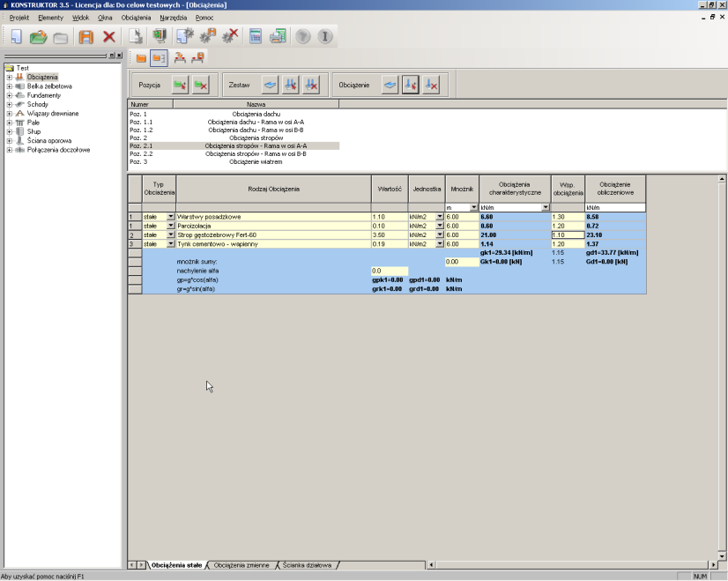This screenshot has width=728, height=581.
Task: Open a project with the green folder icon
Action: click(x=38, y=36)
